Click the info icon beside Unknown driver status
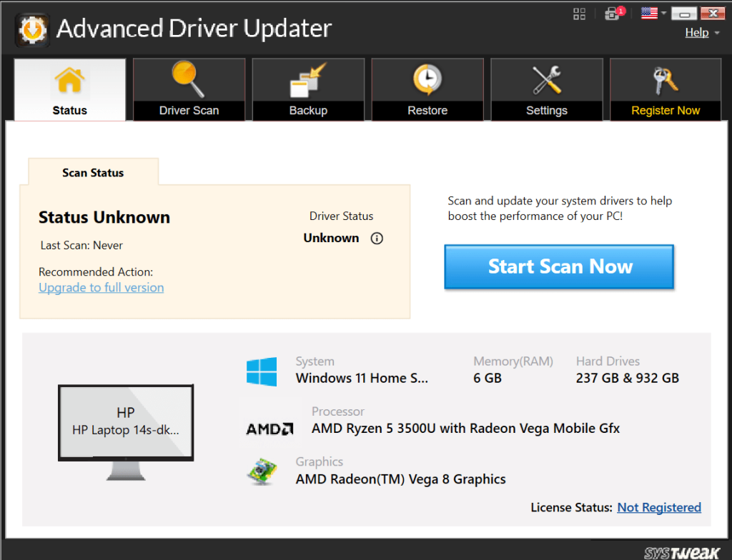Viewport: 732px width, 560px height. pos(377,239)
